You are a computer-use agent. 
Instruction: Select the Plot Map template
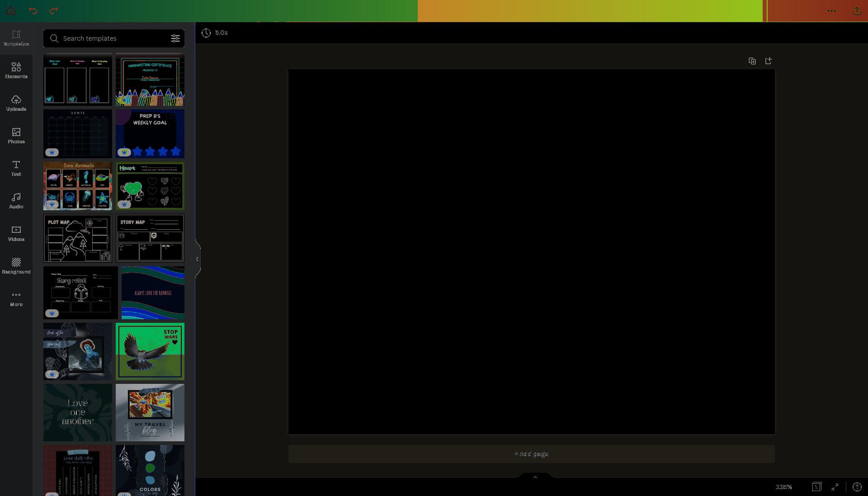(78, 238)
